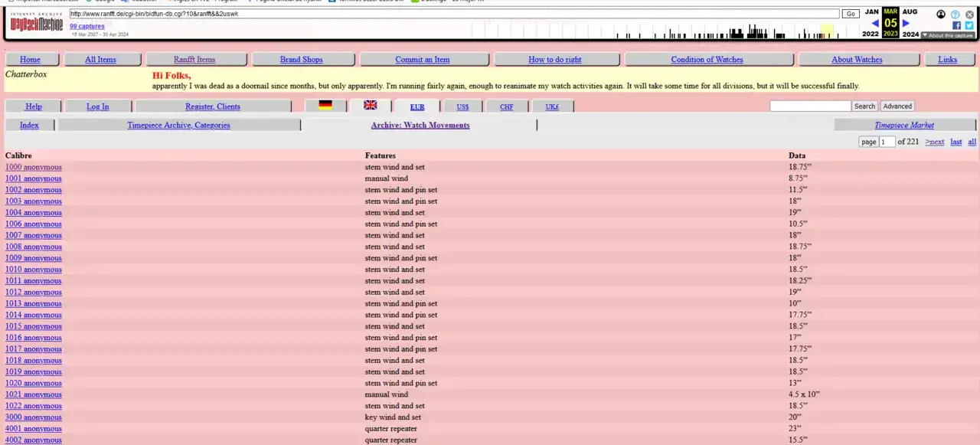Image resolution: width=980 pixels, height=445 pixels.
Task: Jump to year 2022 captures
Action: pyautogui.click(x=871, y=34)
